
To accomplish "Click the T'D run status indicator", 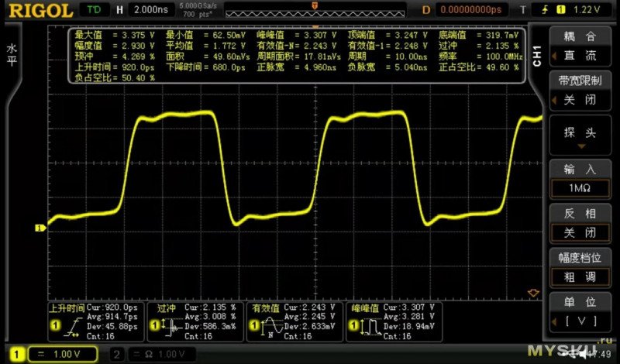I will [x=94, y=10].
